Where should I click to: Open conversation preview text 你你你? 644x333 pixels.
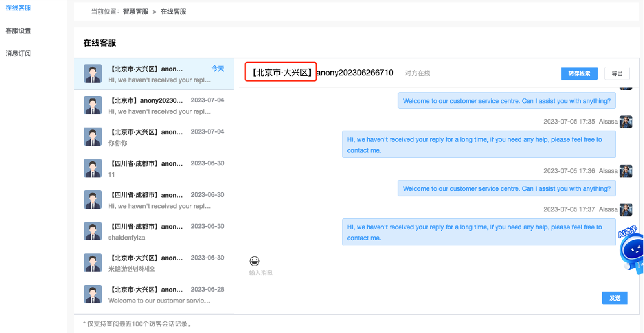[x=118, y=143]
